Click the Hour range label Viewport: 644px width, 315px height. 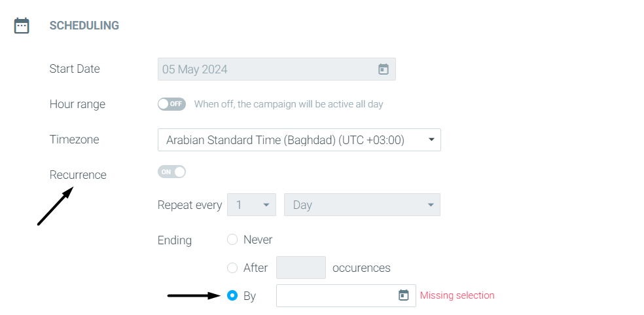pyautogui.click(x=77, y=104)
